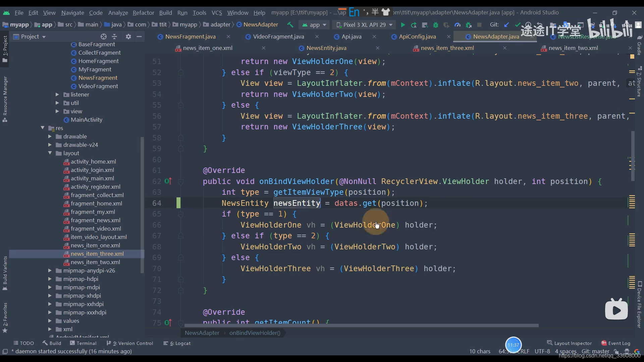The height and width of the screenshot is (362, 644).
Task: Open the Profiler gauge icon
Action: (458, 25)
